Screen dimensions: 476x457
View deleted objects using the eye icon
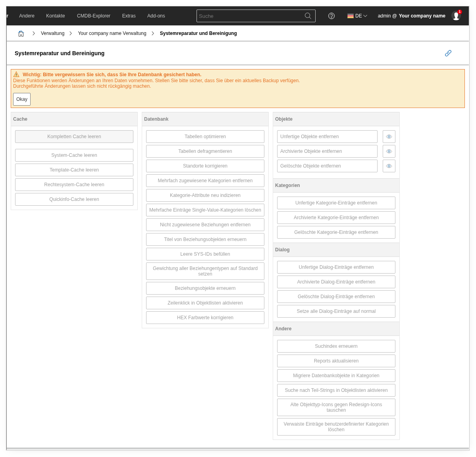pos(389,166)
